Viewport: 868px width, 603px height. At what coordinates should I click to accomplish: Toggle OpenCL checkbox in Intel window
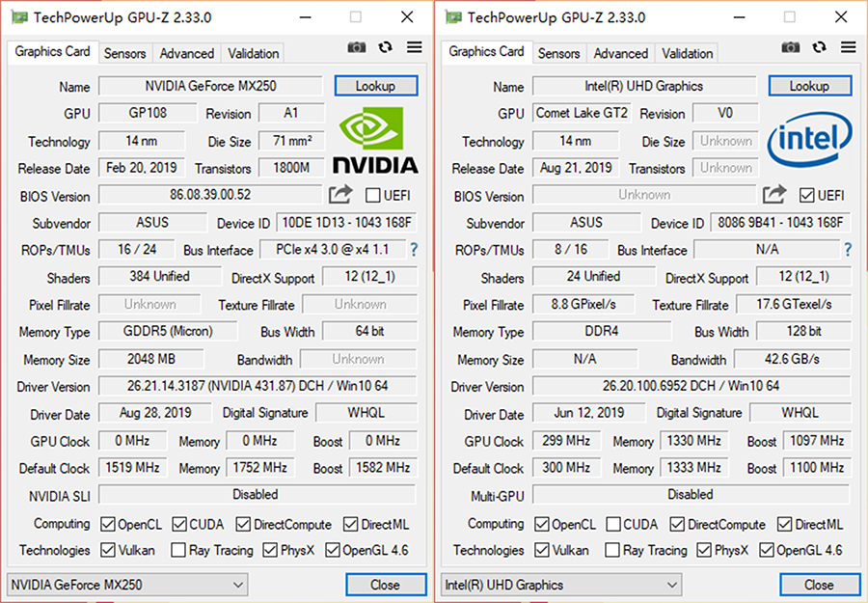click(542, 525)
